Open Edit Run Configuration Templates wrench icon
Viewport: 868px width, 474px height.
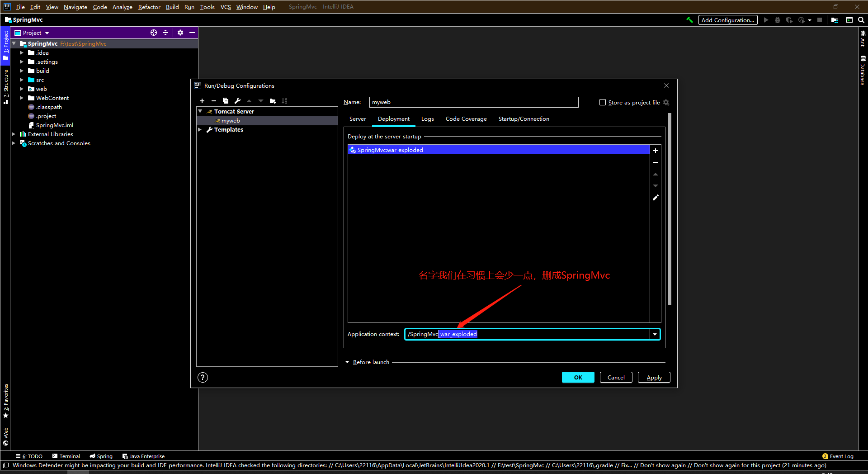(x=237, y=101)
